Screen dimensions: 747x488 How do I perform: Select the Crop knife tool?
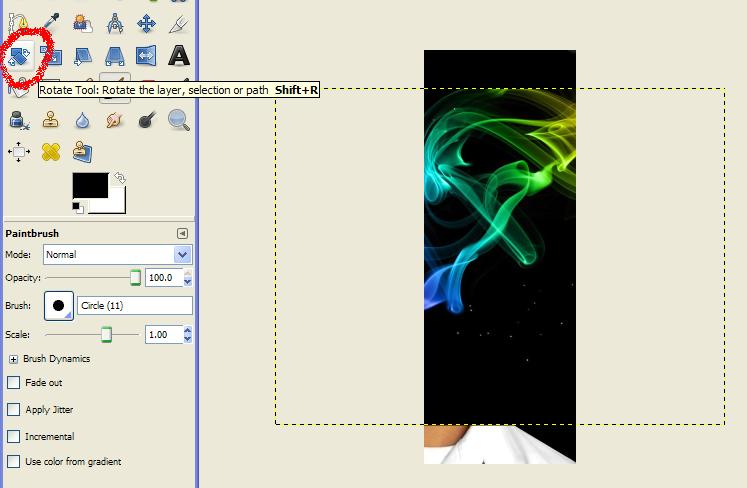(179, 24)
